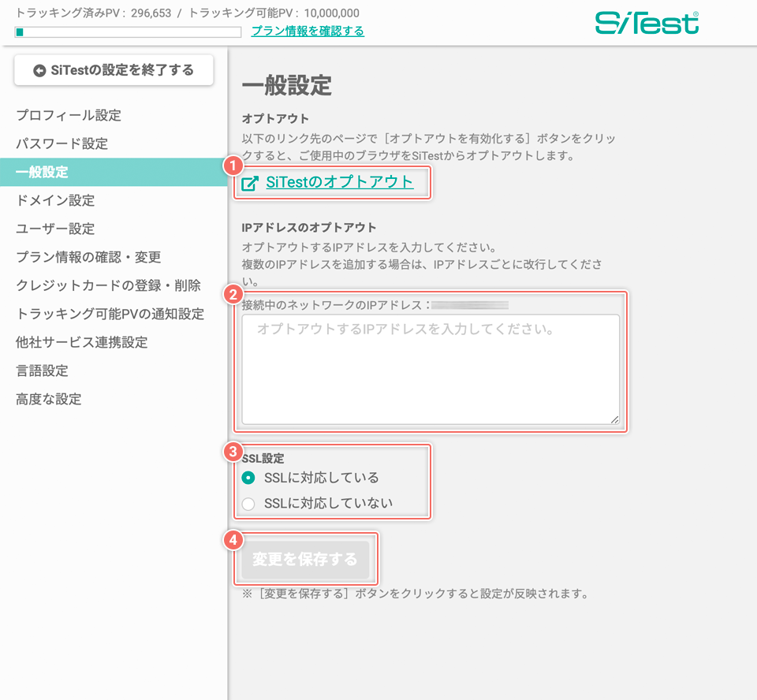The width and height of the screenshot is (757, 700).
Task: Click the 変更を保存する button
Action: [305, 560]
